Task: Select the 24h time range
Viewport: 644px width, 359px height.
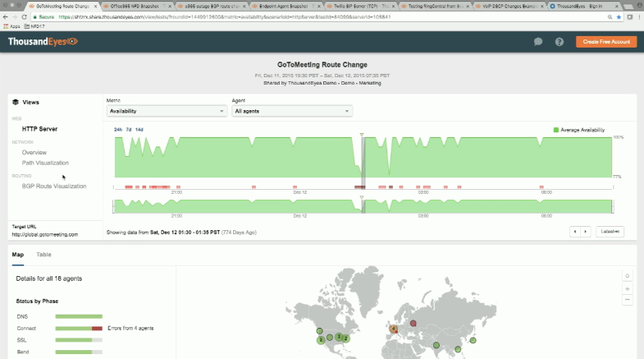Action: [118, 129]
